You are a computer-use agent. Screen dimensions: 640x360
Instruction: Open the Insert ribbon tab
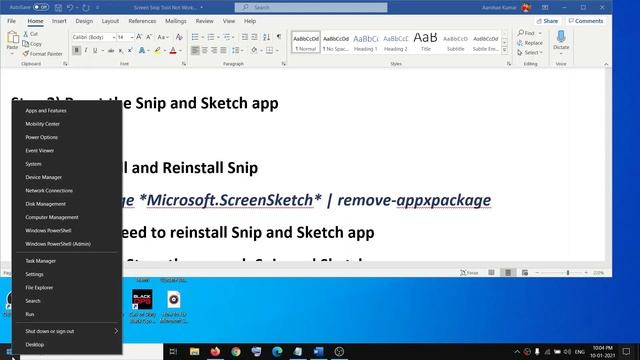pyautogui.click(x=59, y=21)
